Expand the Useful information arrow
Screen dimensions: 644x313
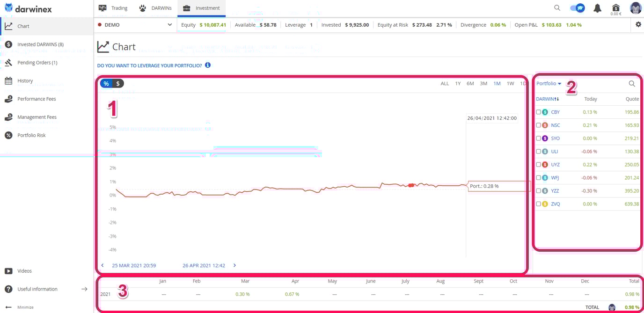[x=84, y=289]
